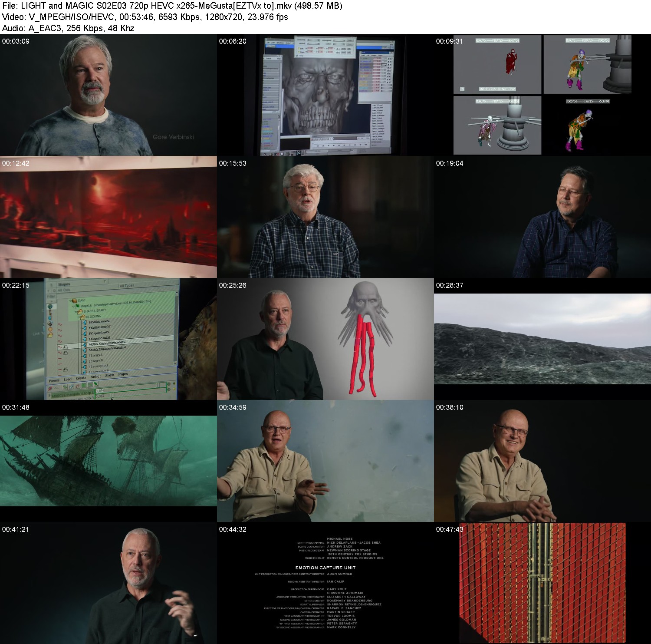Open the frame of man in plaid shirt at 00:15:53
Screen dimensions: 651x644
(325, 217)
